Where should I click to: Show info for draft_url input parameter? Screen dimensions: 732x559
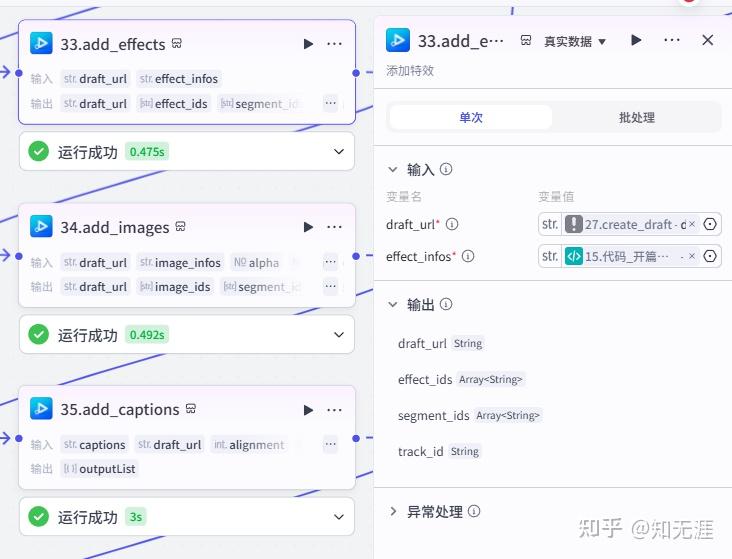[x=452, y=224]
